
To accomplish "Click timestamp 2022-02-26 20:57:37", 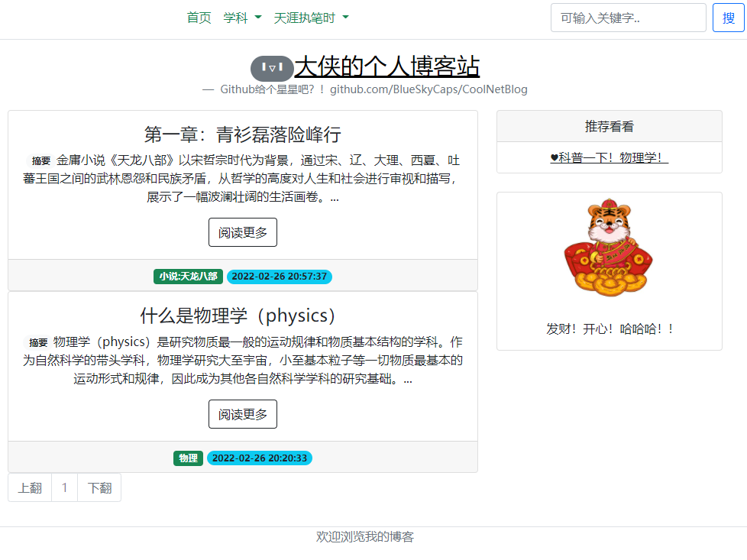I will [280, 277].
